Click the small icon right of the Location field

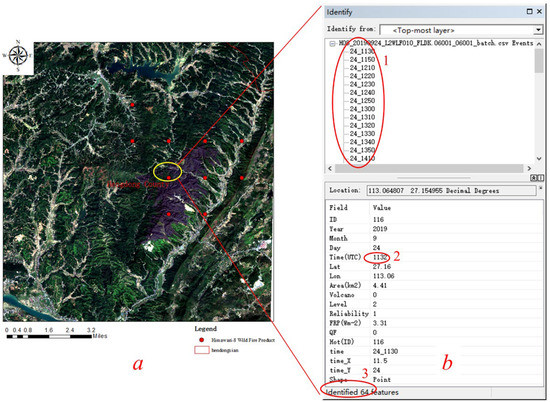point(541,189)
